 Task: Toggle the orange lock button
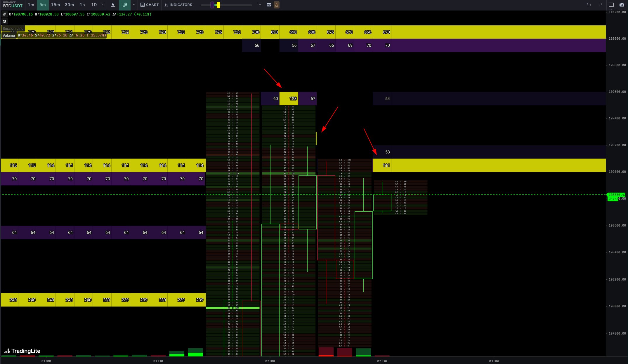tap(276, 5)
